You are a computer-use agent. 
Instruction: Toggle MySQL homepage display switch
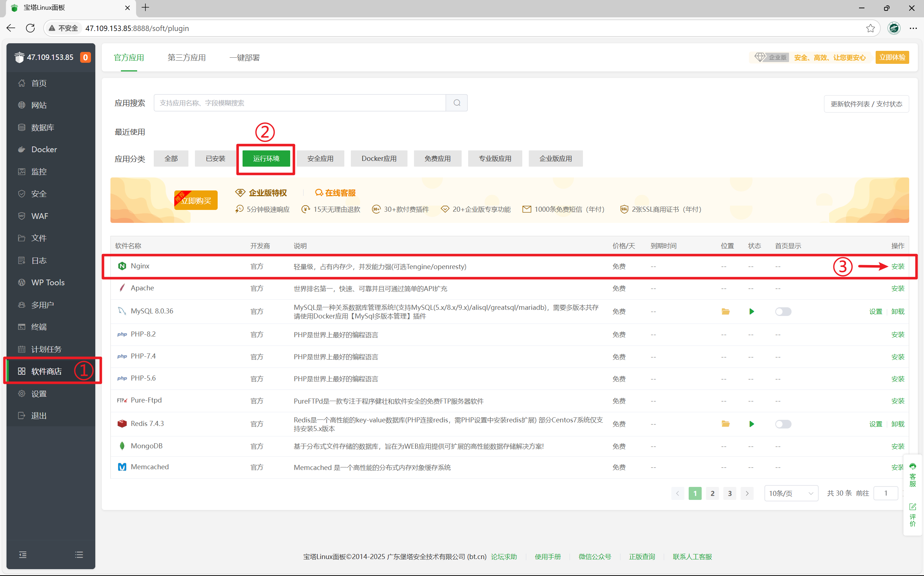pos(783,312)
